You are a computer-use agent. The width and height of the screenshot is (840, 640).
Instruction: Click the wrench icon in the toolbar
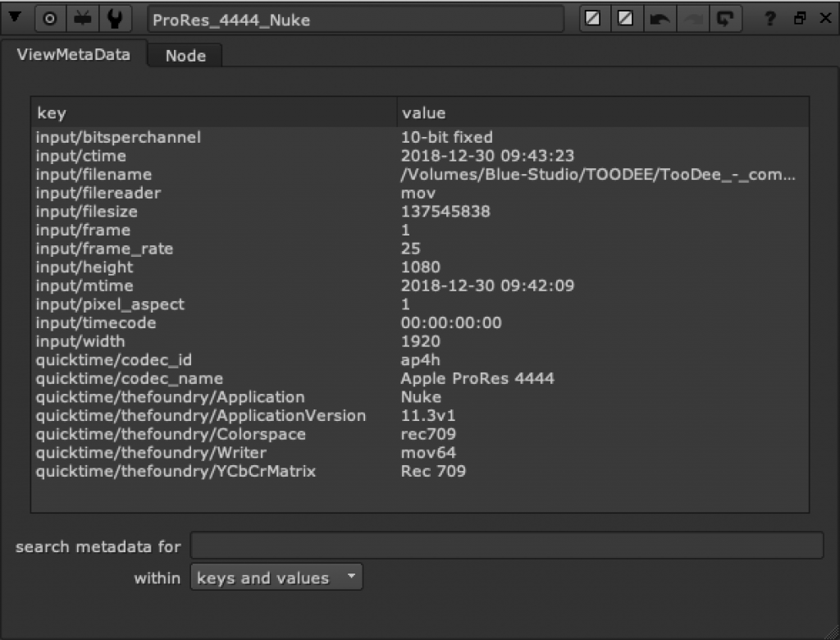(115, 20)
